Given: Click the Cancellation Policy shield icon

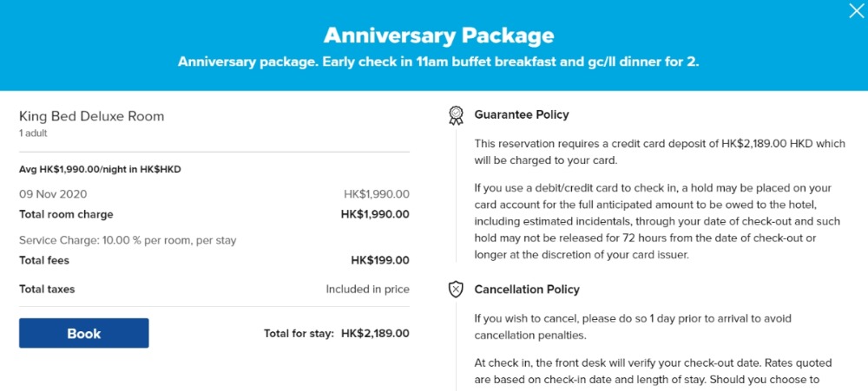Looking at the screenshot, I should click(x=456, y=290).
